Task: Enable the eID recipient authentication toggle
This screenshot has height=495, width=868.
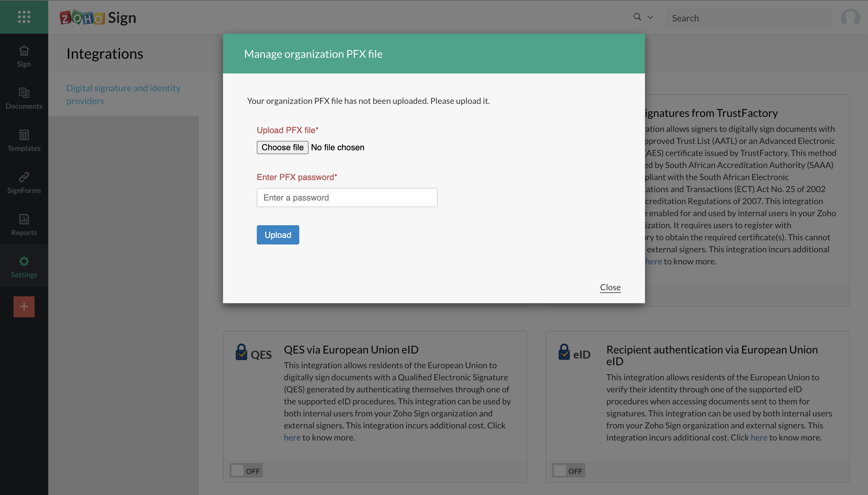Action: tap(568, 471)
